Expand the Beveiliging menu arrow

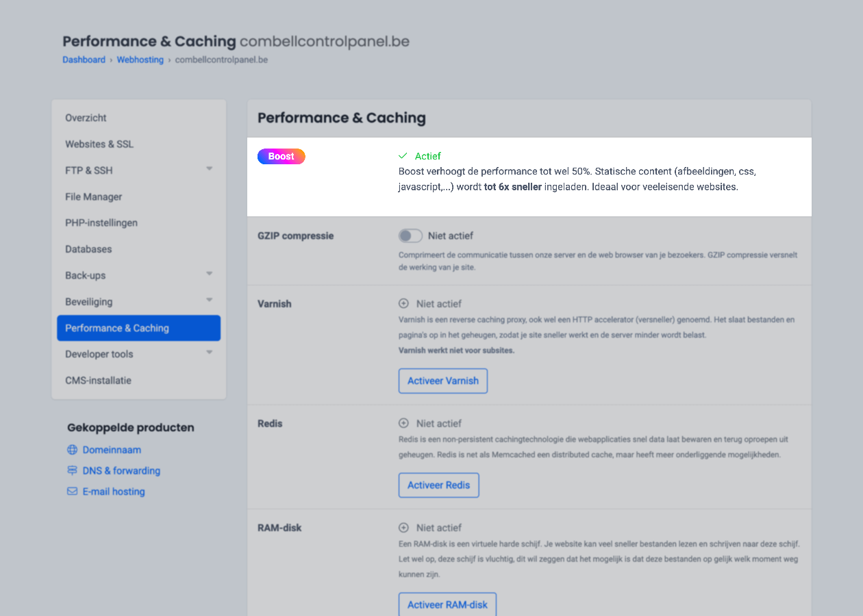pyautogui.click(x=210, y=300)
